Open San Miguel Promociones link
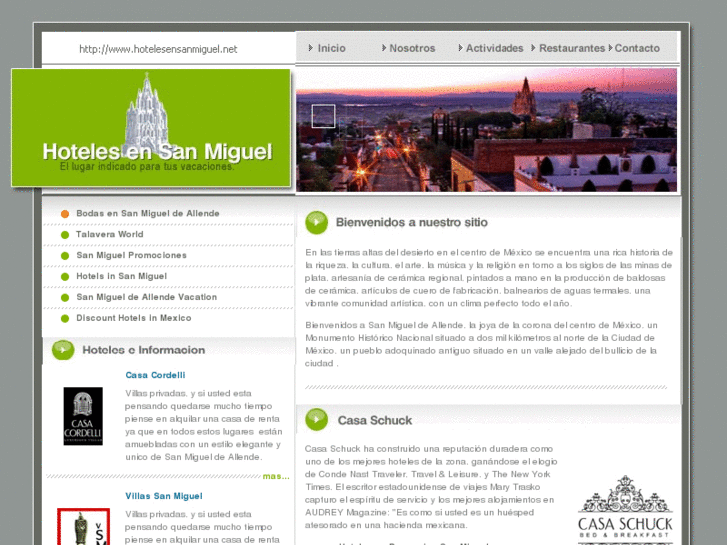727x545 pixels. (132, 255)
